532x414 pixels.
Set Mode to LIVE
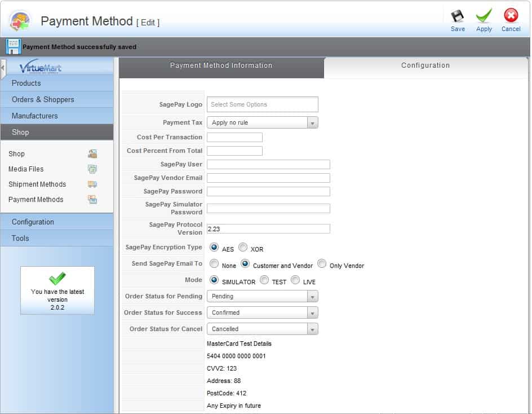point(295,280)
